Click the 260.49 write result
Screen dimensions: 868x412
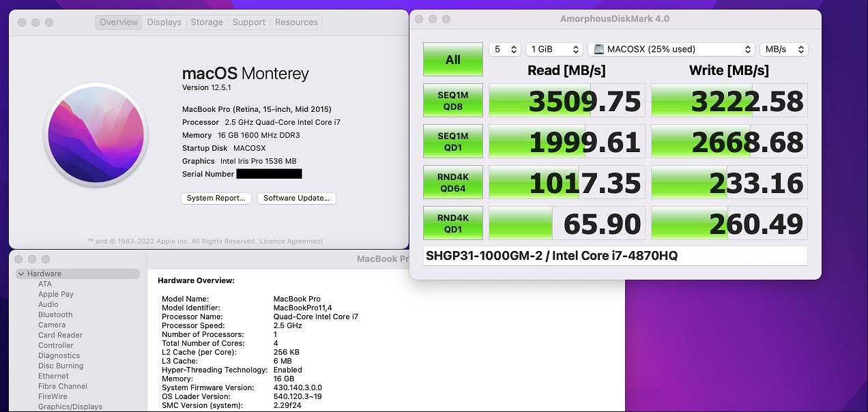click(729, 223)
